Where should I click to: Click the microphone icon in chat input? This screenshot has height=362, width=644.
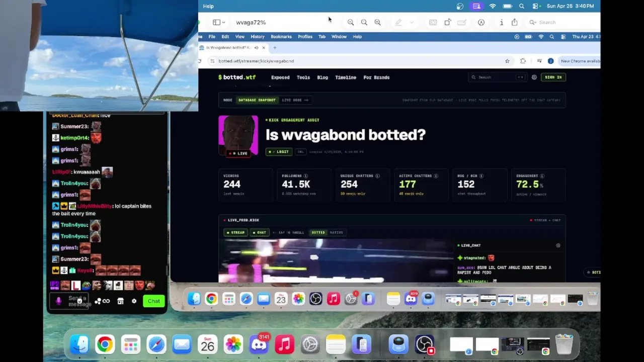click(58, 301)
